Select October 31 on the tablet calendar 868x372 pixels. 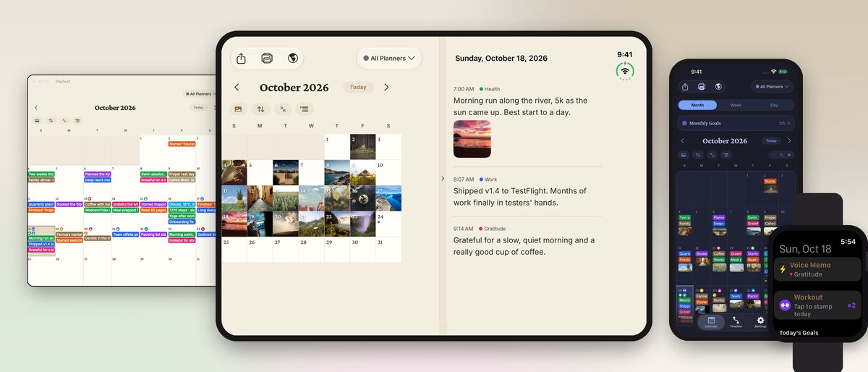[388, 250]
